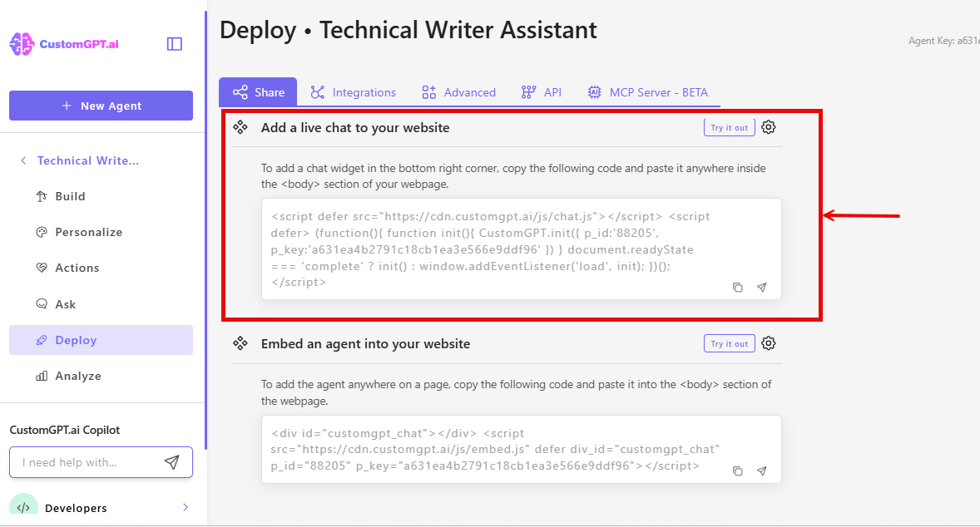Create a New Agent
The width and height of the screenshot is (980, 527).
pyautogui.click(x=101, y=106)
